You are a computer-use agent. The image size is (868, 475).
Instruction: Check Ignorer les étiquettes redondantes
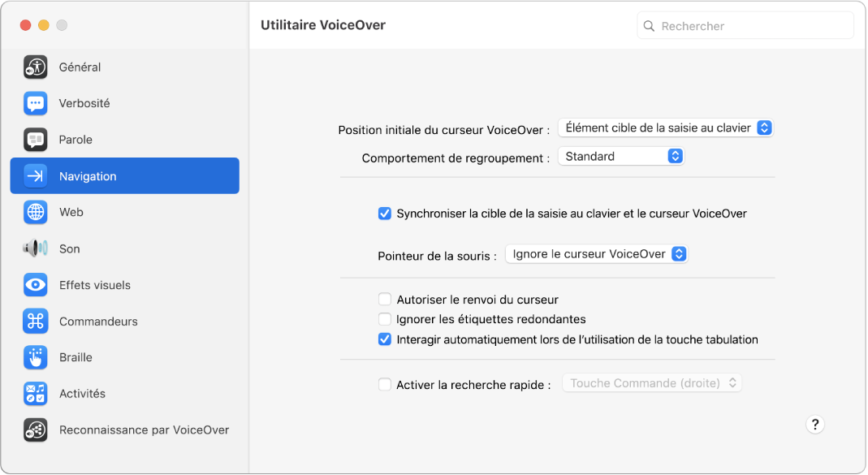coord(384,319)
